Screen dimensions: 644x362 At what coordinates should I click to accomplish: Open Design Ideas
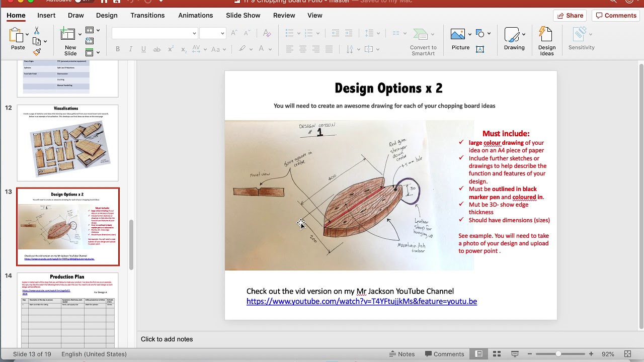[545, 34]
